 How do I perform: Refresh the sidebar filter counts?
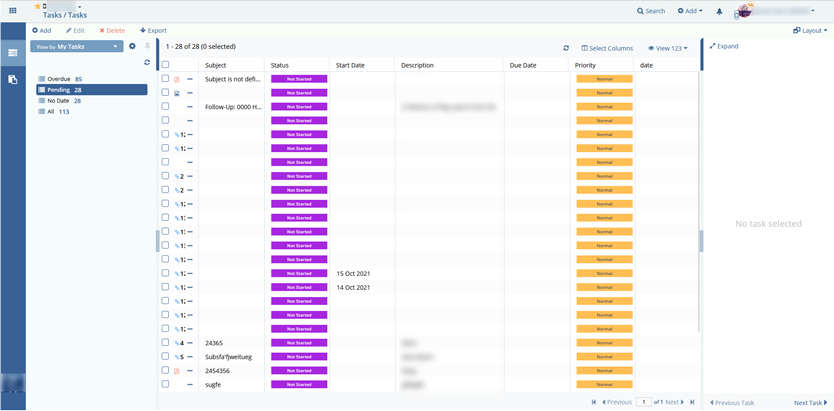coord(147,62)
